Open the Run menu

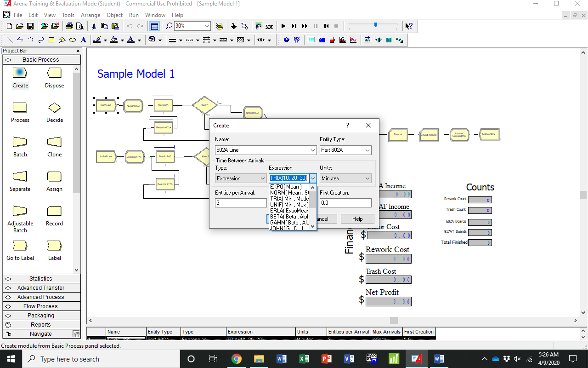[x=134, y=15]
